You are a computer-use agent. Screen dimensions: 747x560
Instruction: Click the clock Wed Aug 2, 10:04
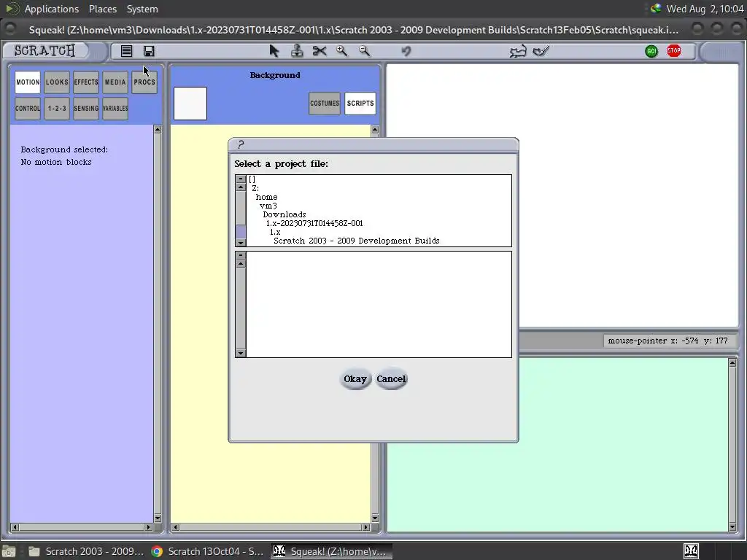(x=705, y=9)
